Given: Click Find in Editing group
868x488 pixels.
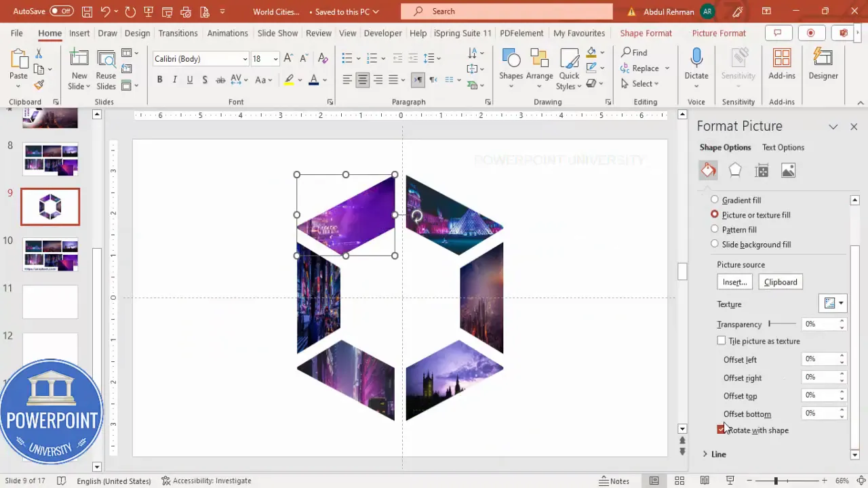Looking at the screenshot, I should point(634,53).
